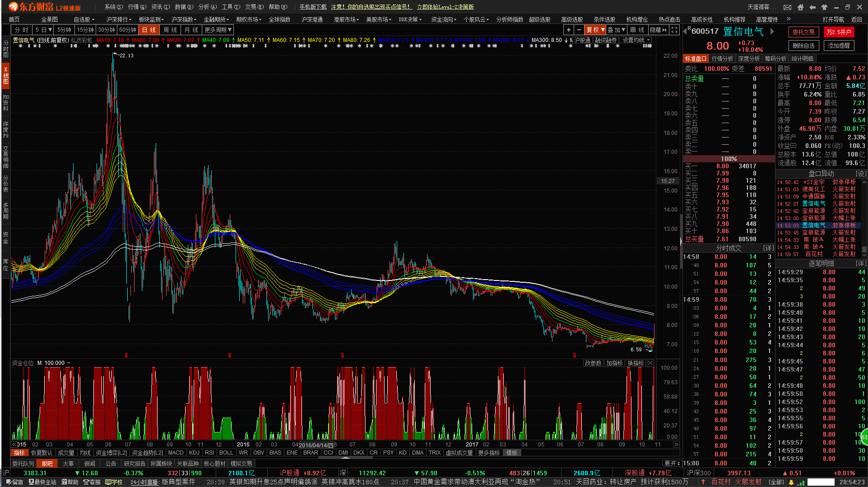Toggle fullscreen chart icon
Screen dimensions: 868x487
coord(674,30)
